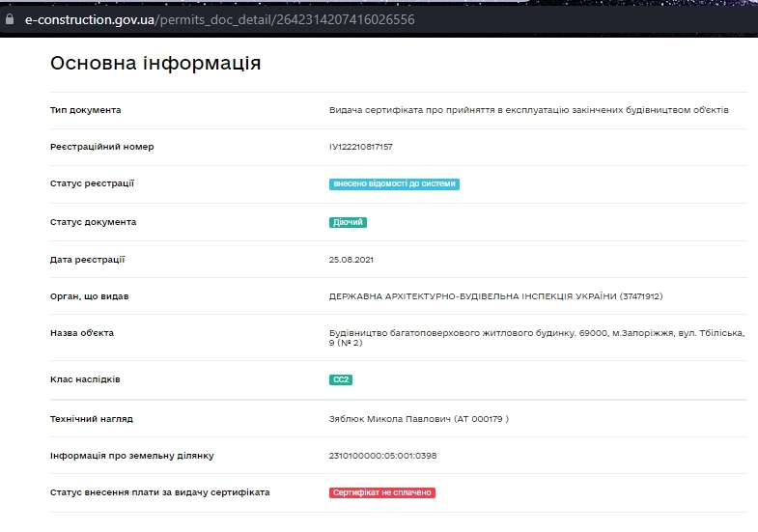Click the padlock site security icon
This screenshot has width=758, height=532.
[x=10, y=19]
